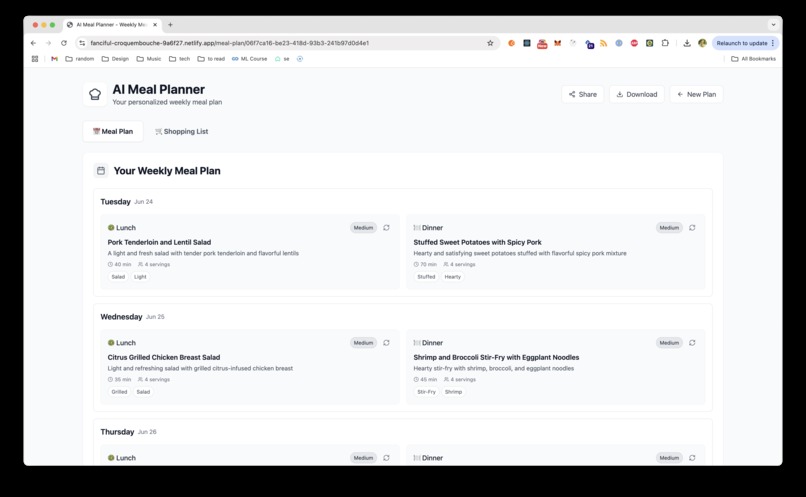Open the Music bookmarks folder
The width and height of the screenshot is (806, 497).
pos(149,59)
